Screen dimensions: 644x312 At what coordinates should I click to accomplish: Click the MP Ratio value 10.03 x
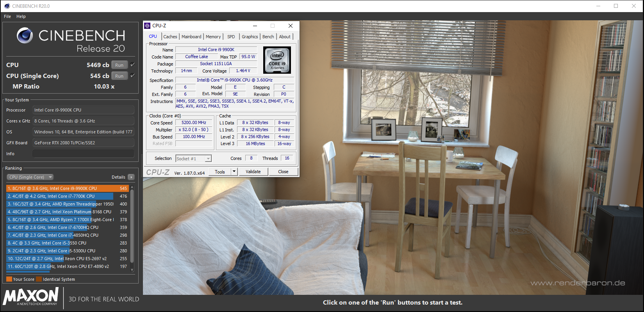point(104,87)
